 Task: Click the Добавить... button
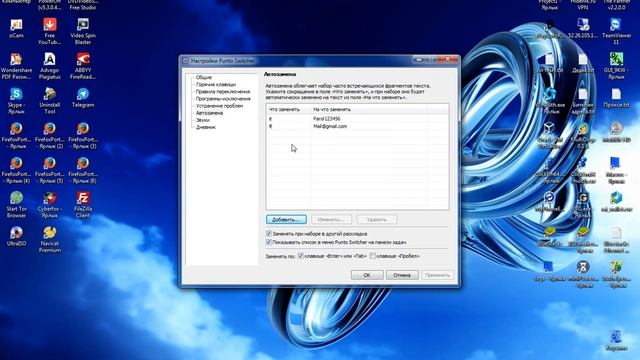[286, 220]
